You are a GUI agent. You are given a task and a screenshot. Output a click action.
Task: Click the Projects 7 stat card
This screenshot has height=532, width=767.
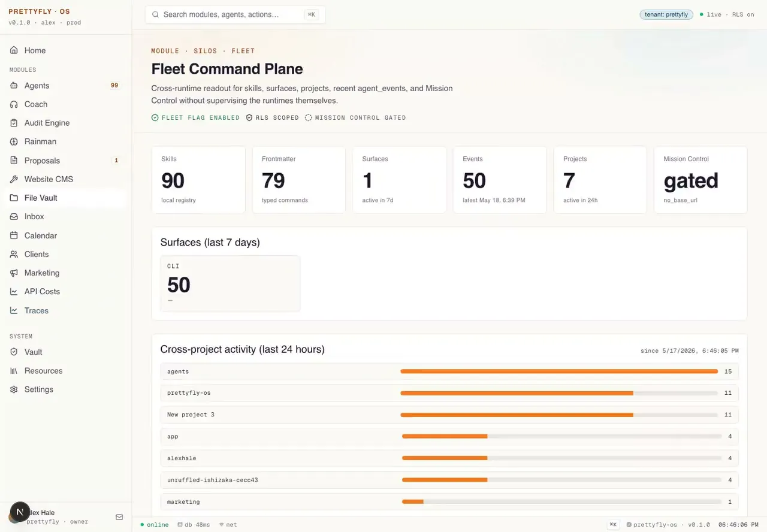click(x=600, y=180)
